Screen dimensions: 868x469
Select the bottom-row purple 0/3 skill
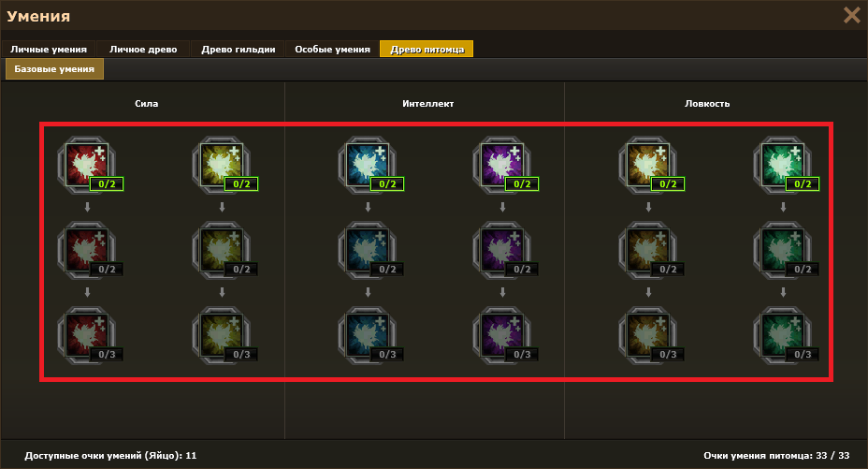click(x=502, y=335)
